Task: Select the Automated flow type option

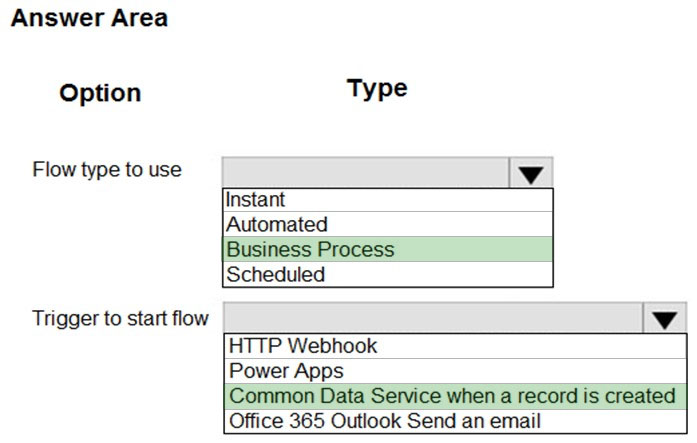Action: (388, 224)
